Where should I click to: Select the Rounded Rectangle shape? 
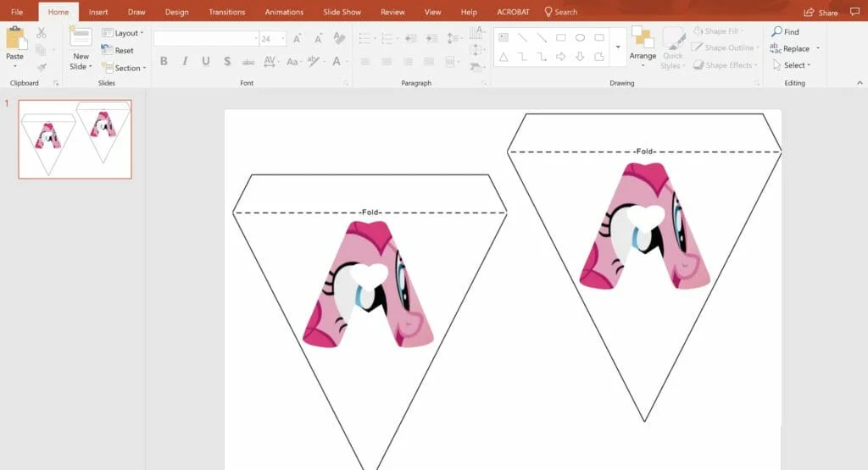[x=599, y=37]
